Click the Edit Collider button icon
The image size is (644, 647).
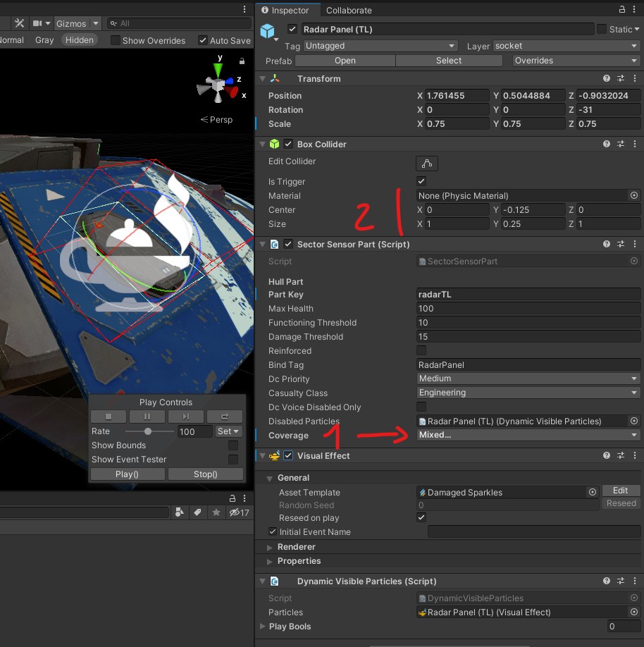[426, 164]
